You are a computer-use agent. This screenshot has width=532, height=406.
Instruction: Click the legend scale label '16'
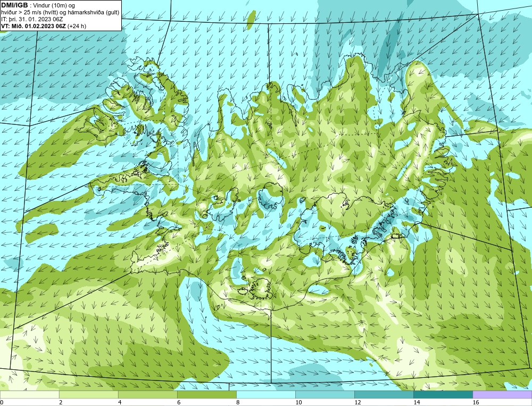(x=476, y=402)
